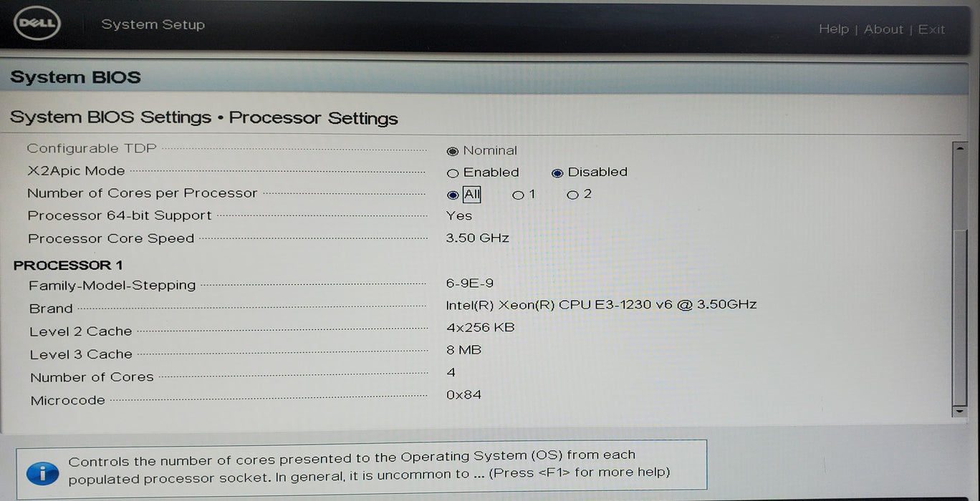Click the System BIOS heading
Viewport: 980px width, 501px height.
pyautogui.click(x=75, y=77)
